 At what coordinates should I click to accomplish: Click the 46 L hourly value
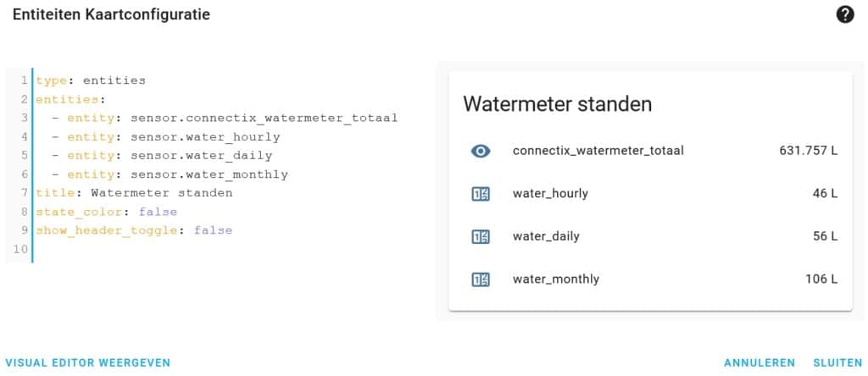822,194
